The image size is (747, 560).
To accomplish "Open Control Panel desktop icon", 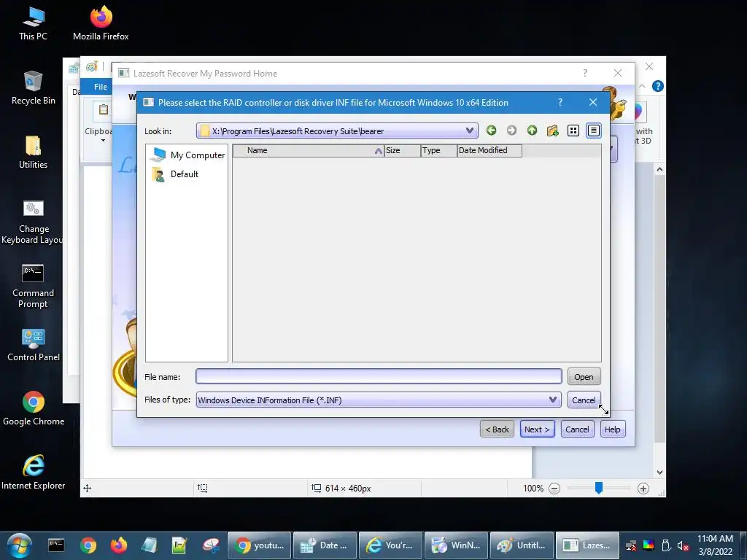I will pos(34,345).
